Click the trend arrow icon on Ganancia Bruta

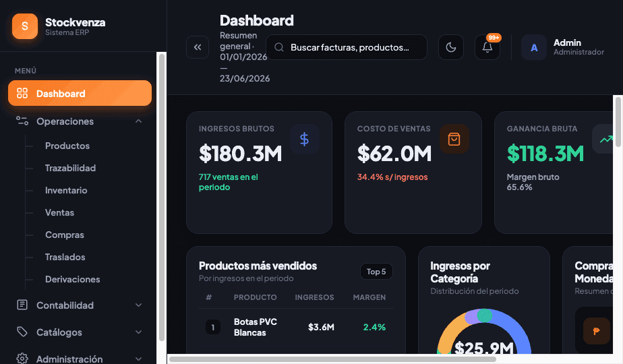click(605, 139)
